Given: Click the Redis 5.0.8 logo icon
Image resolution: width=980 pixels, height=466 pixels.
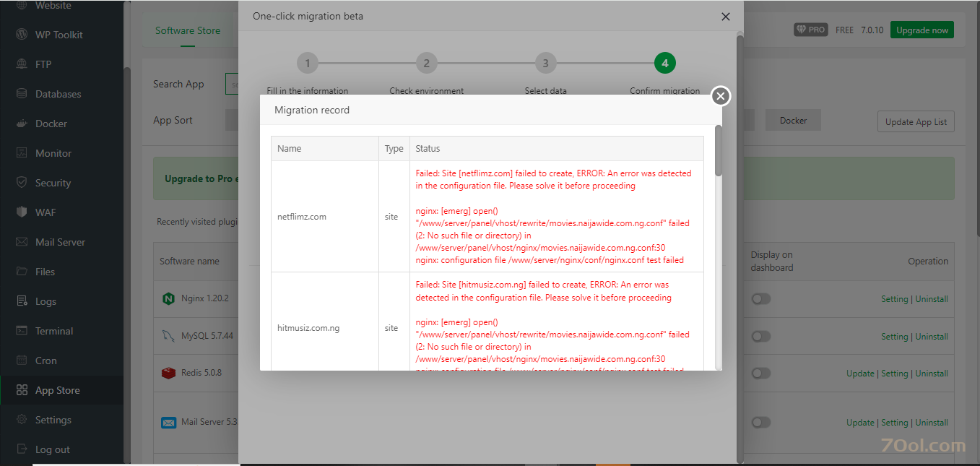Looking at the screenshot, I should point(168,373).
